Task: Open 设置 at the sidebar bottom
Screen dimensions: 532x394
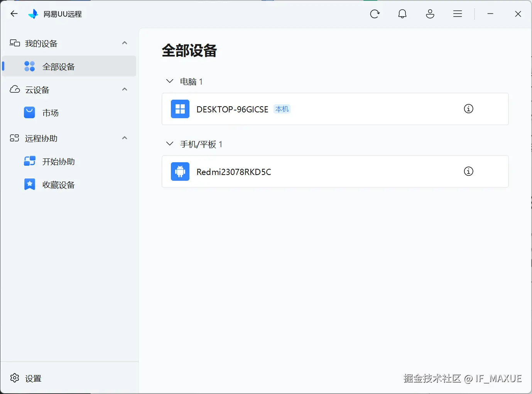Action: click(x=33, y=378)
